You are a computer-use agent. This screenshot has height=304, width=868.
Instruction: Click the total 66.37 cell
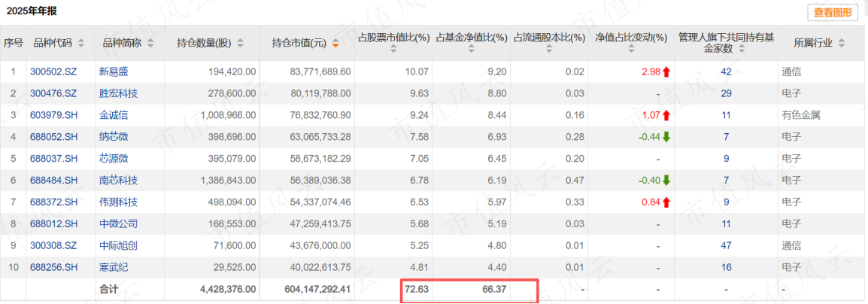point(496,289)
